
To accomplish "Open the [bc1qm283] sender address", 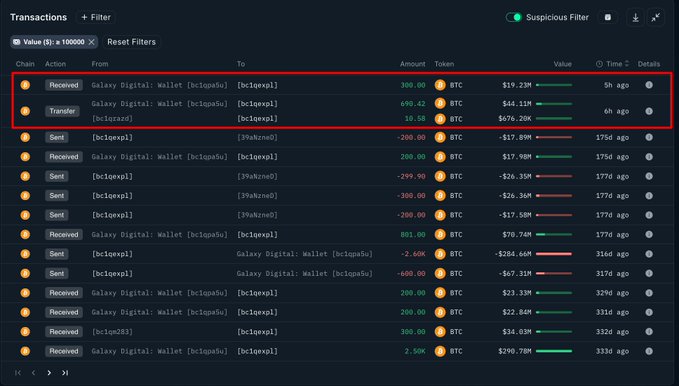I will (112, 332).
